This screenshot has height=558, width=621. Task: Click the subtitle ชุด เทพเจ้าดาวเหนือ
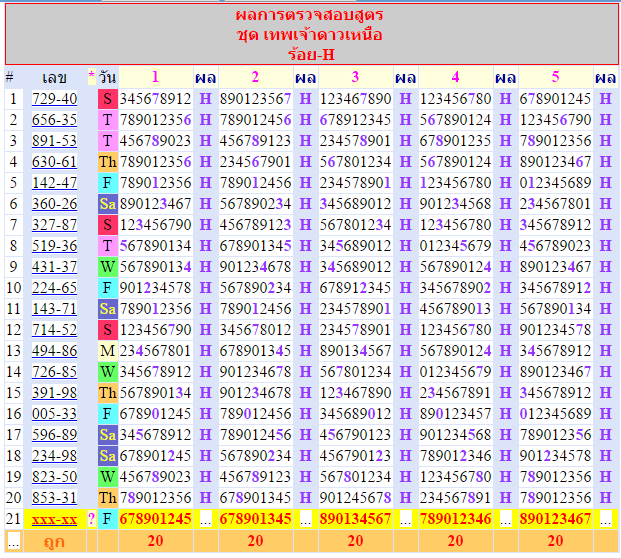pyautogui.click(x=309, y=35)
